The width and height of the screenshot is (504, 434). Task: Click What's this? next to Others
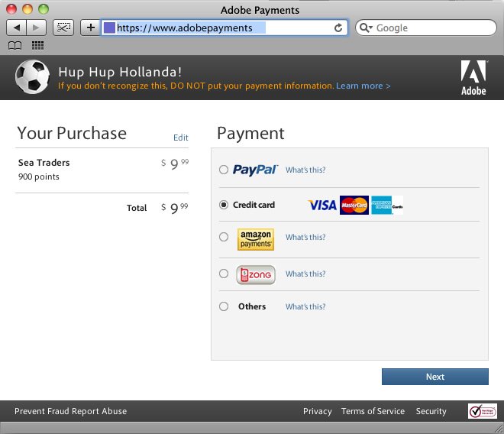point(305,306)
